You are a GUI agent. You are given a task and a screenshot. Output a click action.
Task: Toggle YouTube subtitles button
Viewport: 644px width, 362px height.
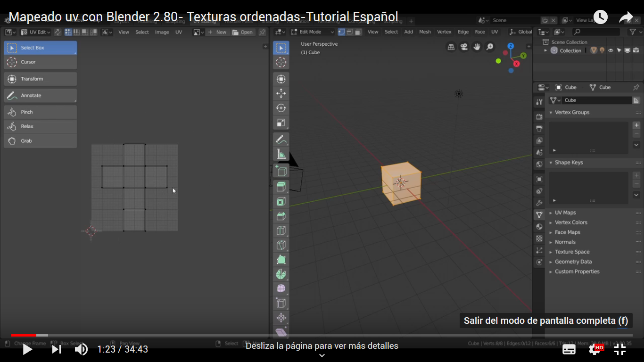569,349
